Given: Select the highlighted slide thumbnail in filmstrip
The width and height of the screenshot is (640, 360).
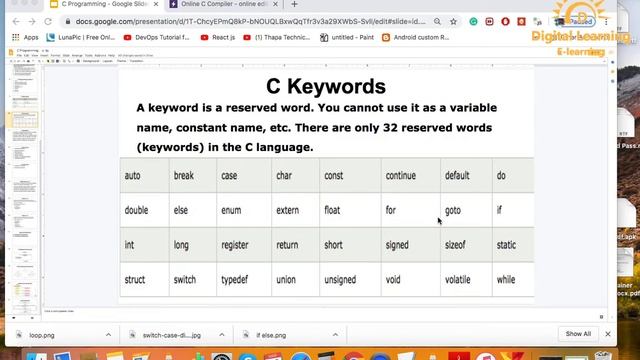Looking at the screenshot, I should click(x=25, y=120).
